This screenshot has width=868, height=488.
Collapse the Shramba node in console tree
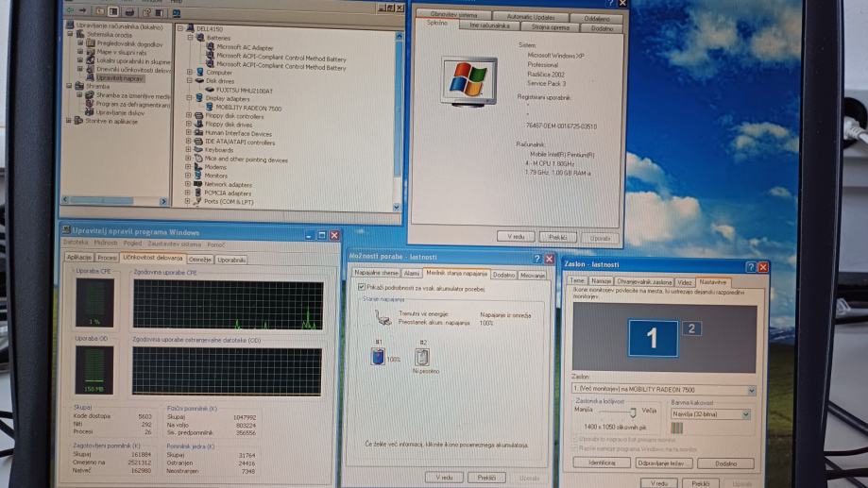pyautogui.click(x=70, y=86)
